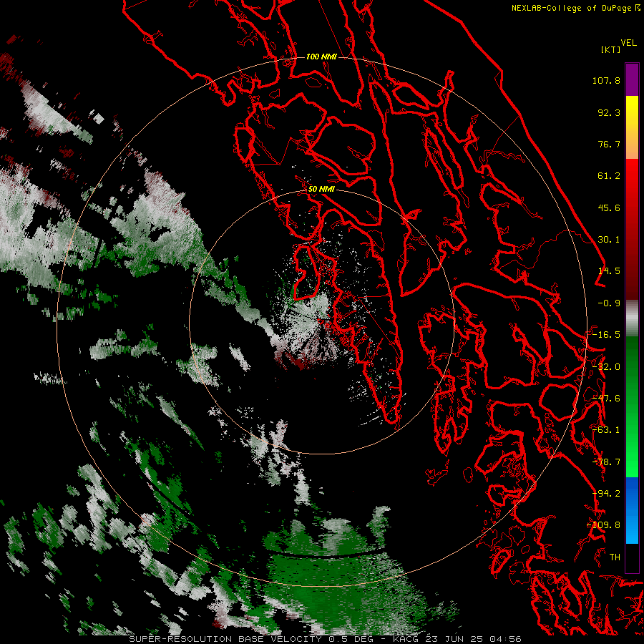Click the 76.7 velocity scale value
The image size is (644, 644).
pos(609,144)
